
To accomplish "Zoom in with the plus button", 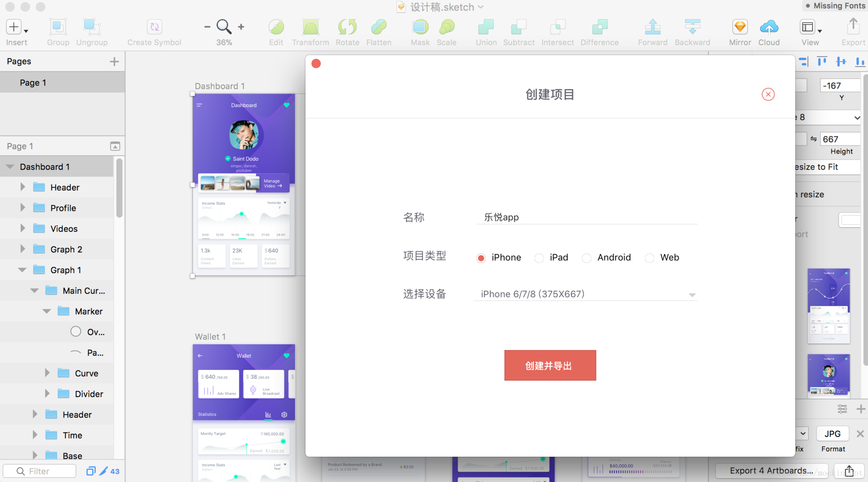I will (241, 27).
